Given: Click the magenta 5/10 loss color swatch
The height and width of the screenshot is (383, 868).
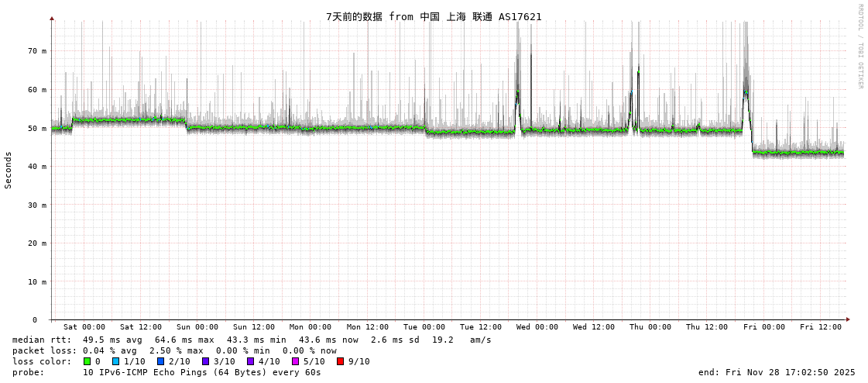Looking at the screenshot, I should [x=295, y=361].
